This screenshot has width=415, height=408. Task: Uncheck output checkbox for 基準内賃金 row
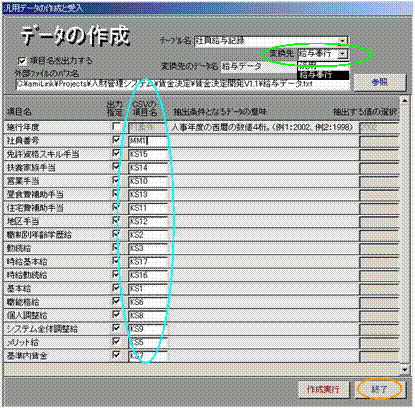click(116, 354)
